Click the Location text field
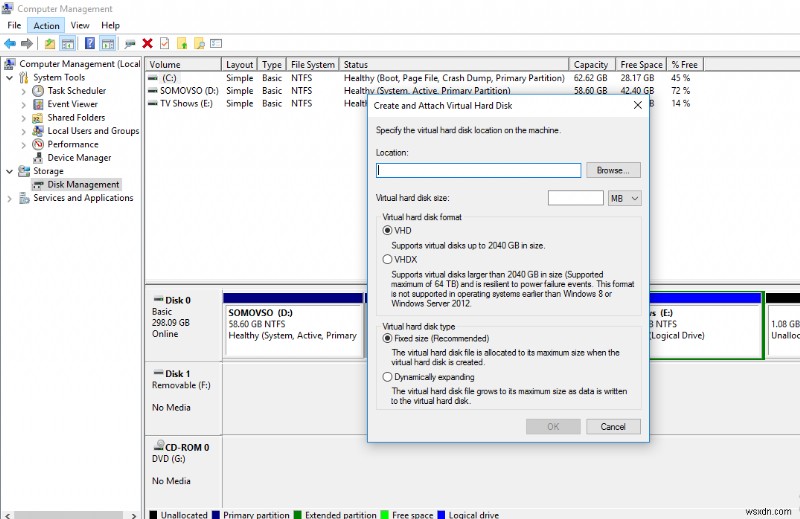The height and width of the screenshot is (519, 800). (x=479, y=170)
